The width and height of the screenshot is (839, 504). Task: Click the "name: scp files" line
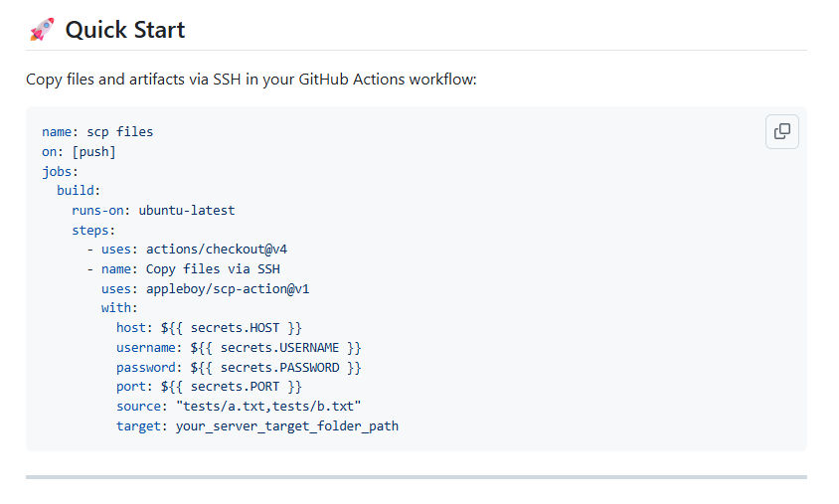coord(97,131)
